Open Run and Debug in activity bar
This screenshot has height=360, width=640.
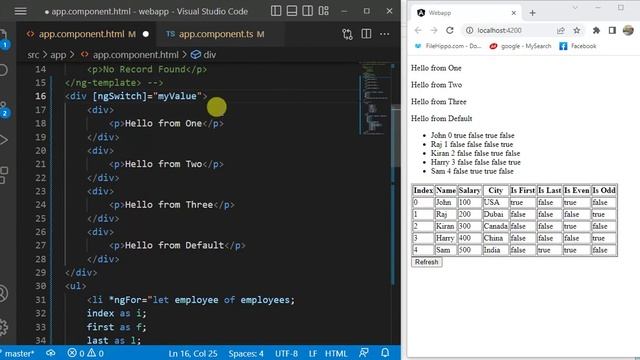tap(4, 140)
